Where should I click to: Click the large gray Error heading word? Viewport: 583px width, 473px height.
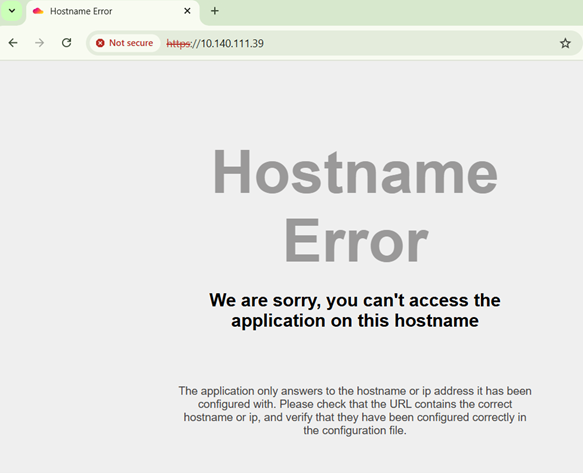coord(356,241)
